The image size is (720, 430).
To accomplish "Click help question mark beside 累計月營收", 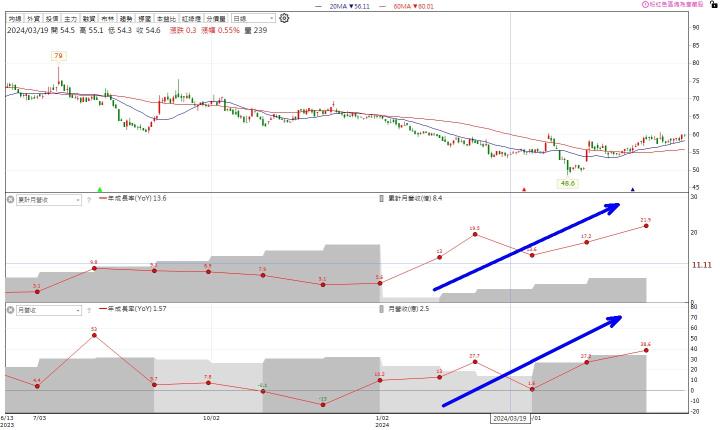I will tap(91, 200).
